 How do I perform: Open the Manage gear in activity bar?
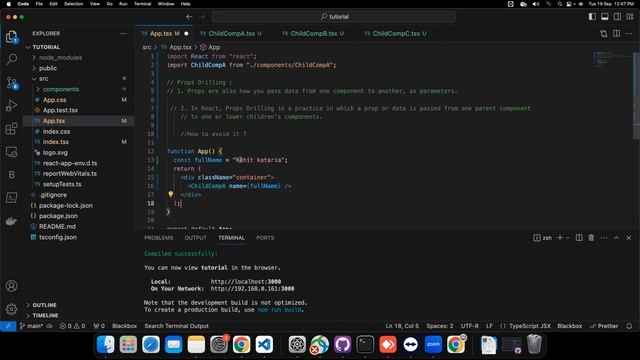[11, 309]
